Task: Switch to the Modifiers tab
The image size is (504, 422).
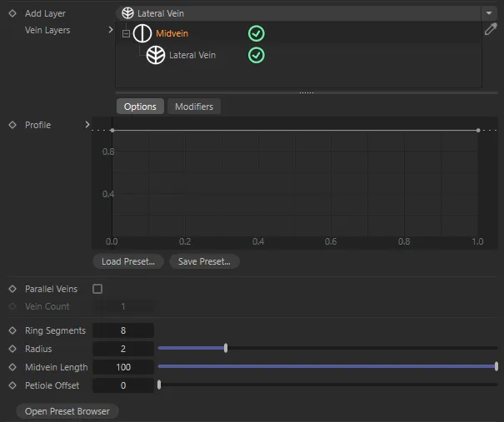Action: pos(193,107)
